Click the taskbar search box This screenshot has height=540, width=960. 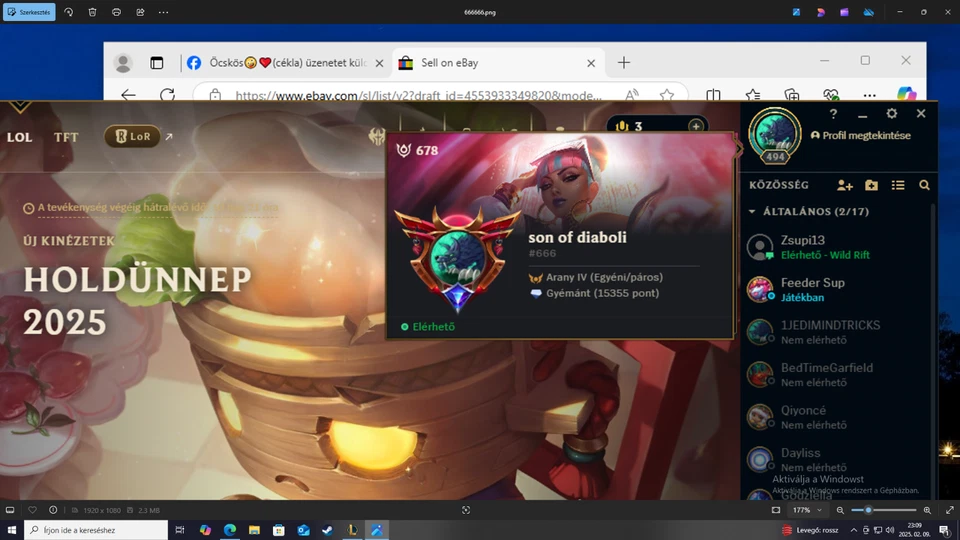pyautogui.click(x=96, y=530)
